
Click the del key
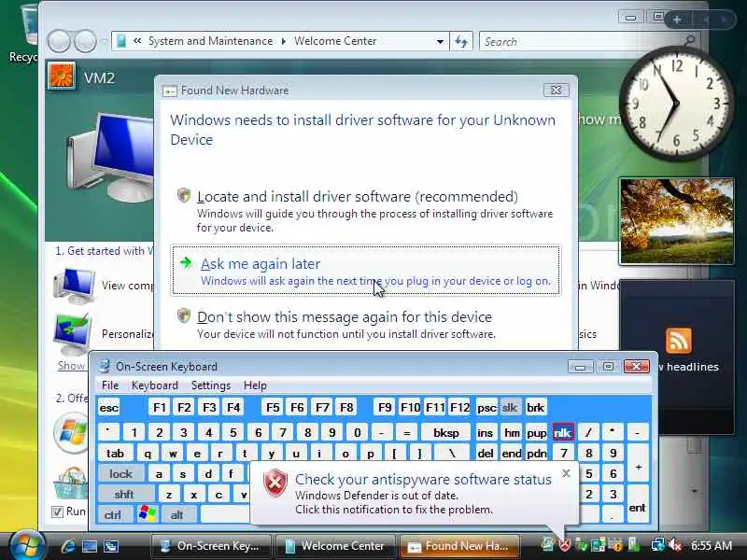(x=485, y=453)
